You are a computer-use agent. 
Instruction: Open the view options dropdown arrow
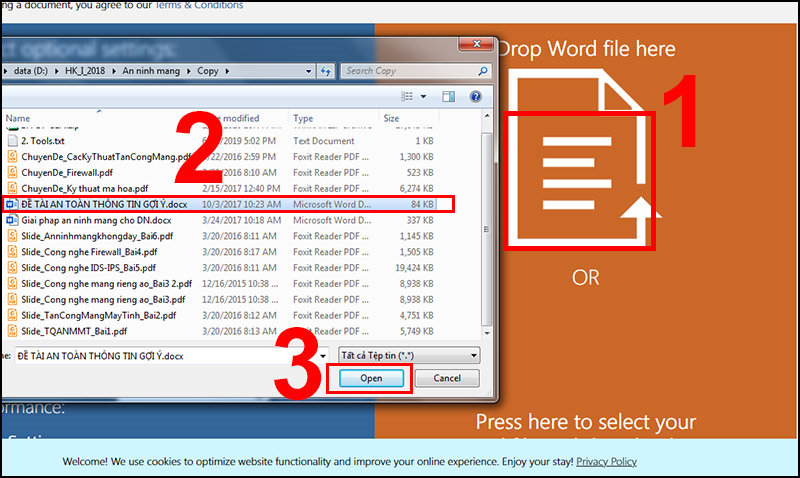click(423, 96)
